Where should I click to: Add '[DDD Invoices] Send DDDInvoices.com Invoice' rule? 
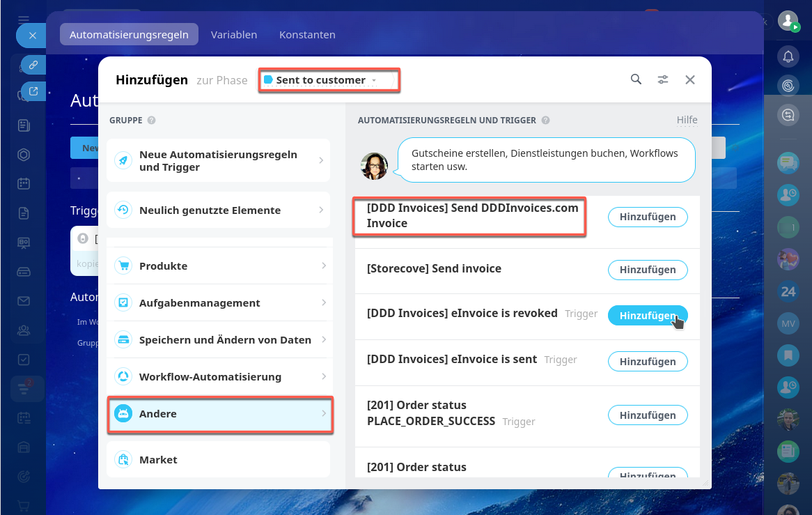[648, 217]
